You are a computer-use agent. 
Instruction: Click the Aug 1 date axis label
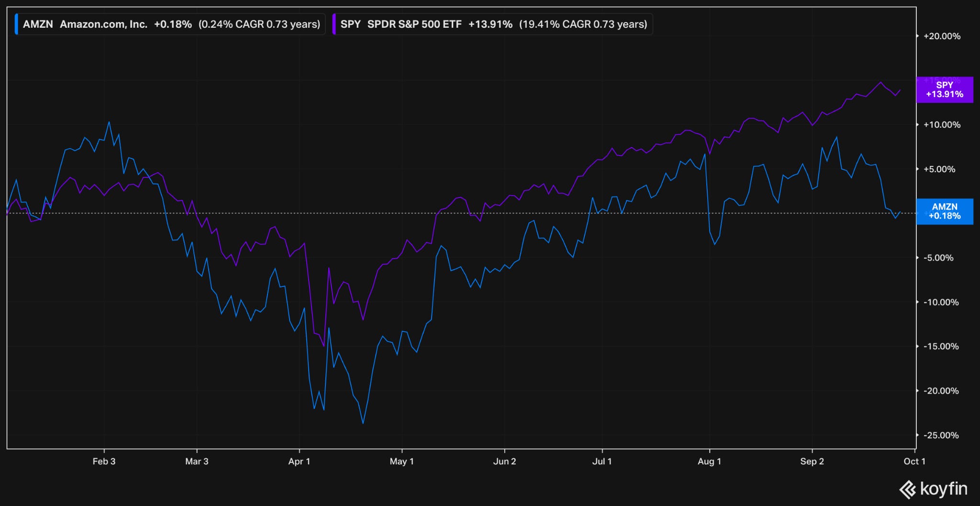709,462
